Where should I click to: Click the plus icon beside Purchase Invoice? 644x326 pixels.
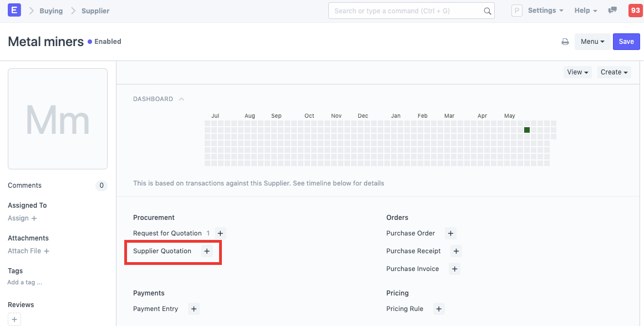tap(454, 269)
